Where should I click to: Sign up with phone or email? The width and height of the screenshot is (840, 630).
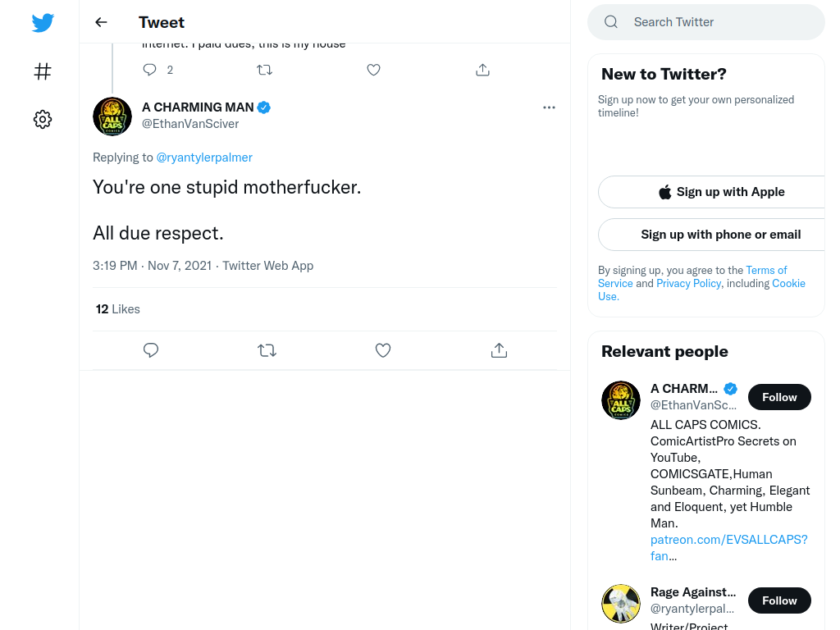pos(721,235)
